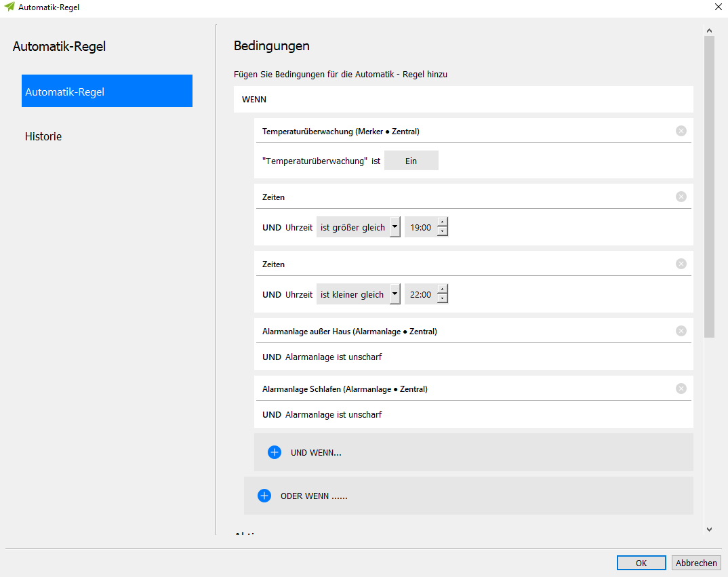Remove the Temperaturüberwachung condition via its X icon

coord(681,131)
